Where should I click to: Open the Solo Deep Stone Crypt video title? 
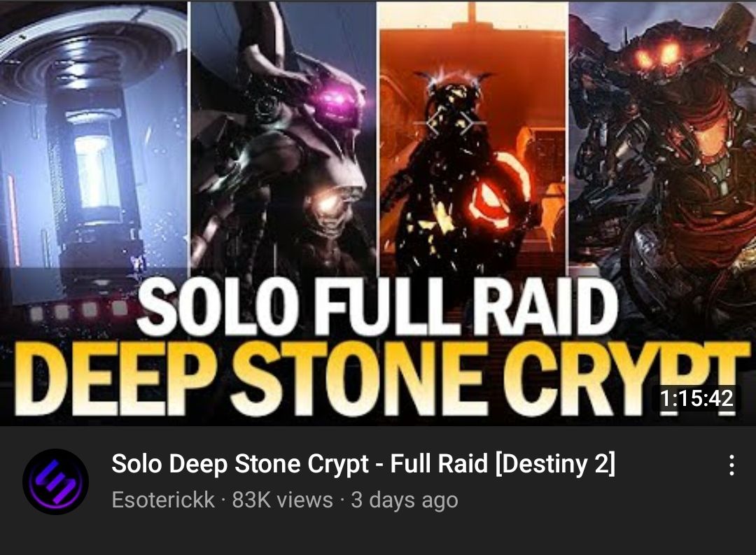pos(363,464)
